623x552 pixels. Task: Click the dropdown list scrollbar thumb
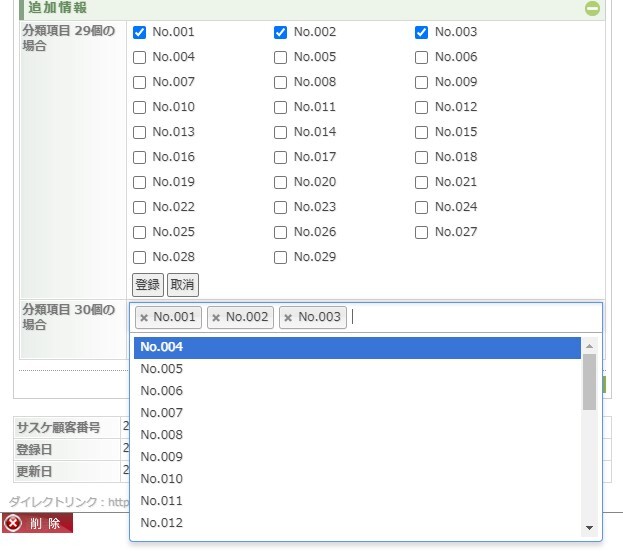pyautogui.click(x=589, y=382)
